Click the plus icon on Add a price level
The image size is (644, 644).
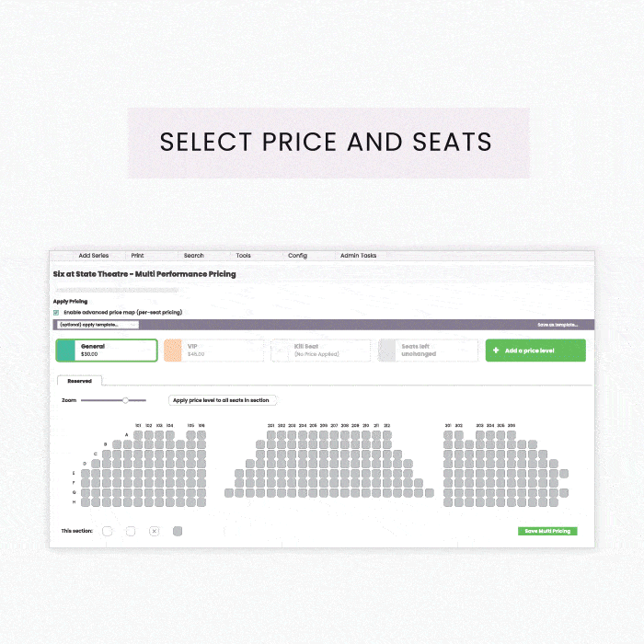[496, 351]
